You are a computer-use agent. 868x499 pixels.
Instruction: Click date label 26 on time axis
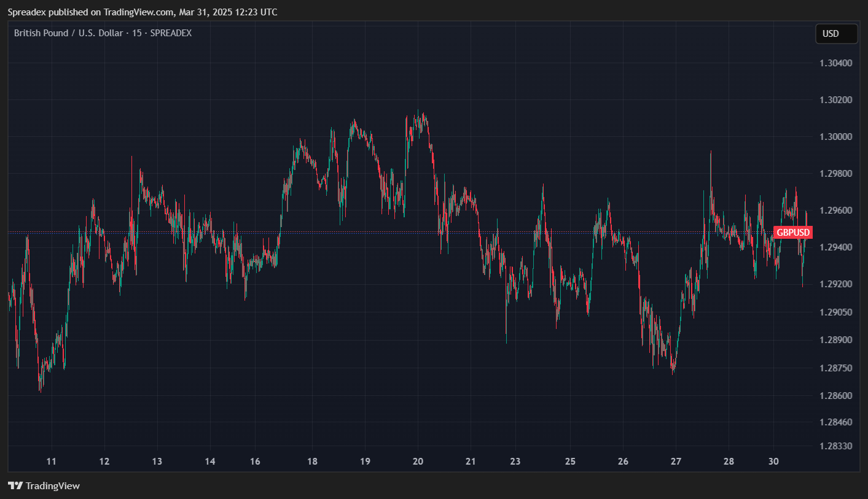coord(623,462)
